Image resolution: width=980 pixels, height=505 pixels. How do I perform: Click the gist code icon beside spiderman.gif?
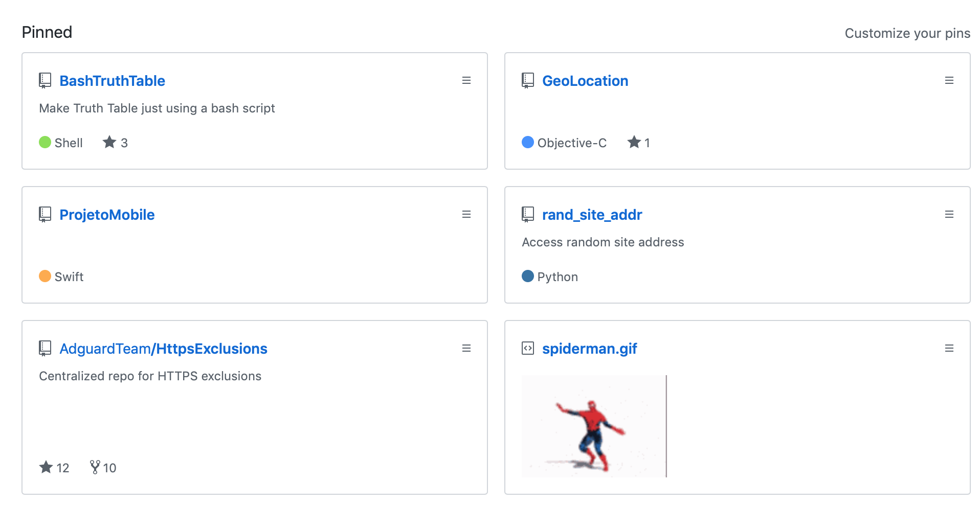pyautogui.click(x=528, y=349)
